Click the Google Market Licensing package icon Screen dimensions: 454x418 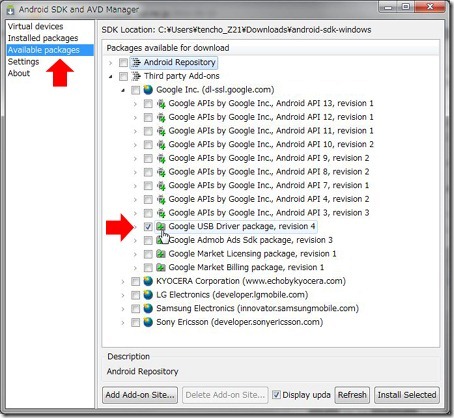[161, 254]
